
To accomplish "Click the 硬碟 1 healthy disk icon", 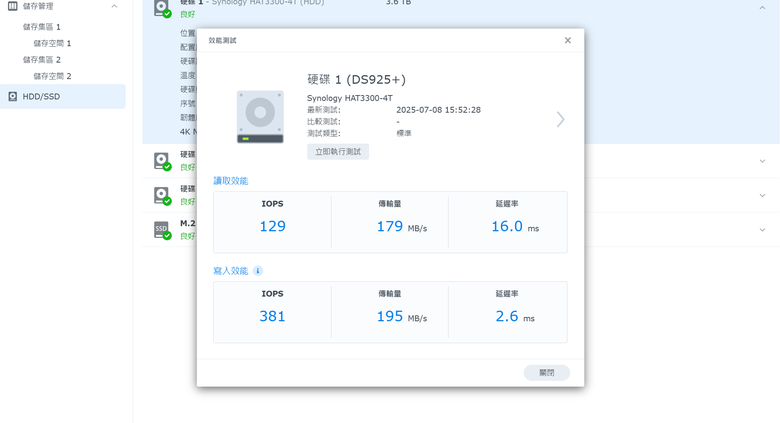I will click(162, 8).
